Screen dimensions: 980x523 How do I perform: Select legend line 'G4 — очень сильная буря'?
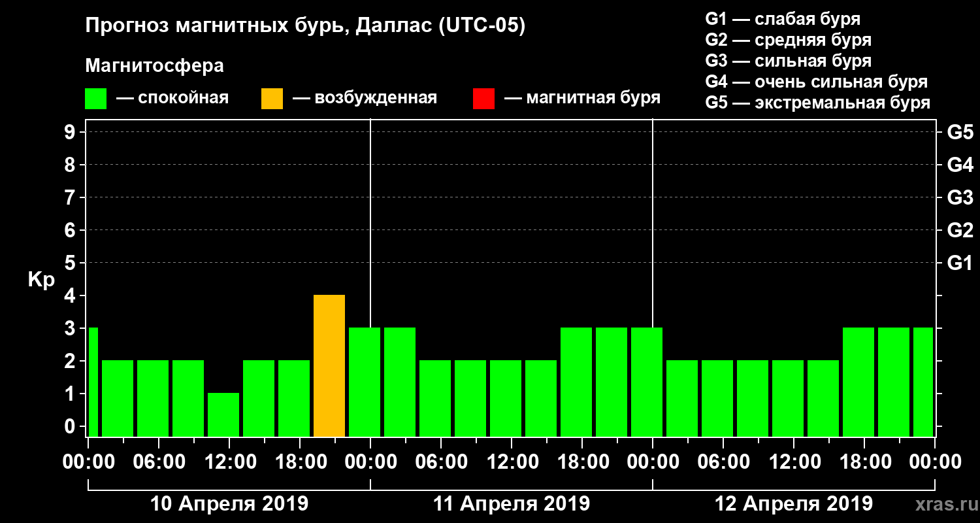click(x=817, y=82)
